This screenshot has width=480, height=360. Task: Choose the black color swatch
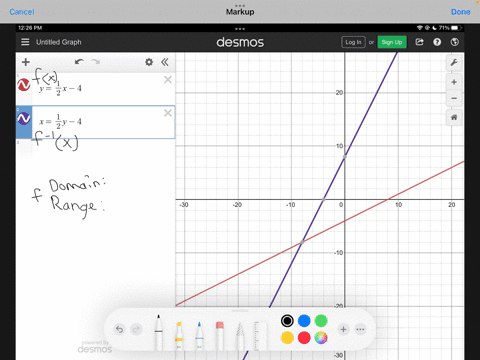(x=287, y=321)
